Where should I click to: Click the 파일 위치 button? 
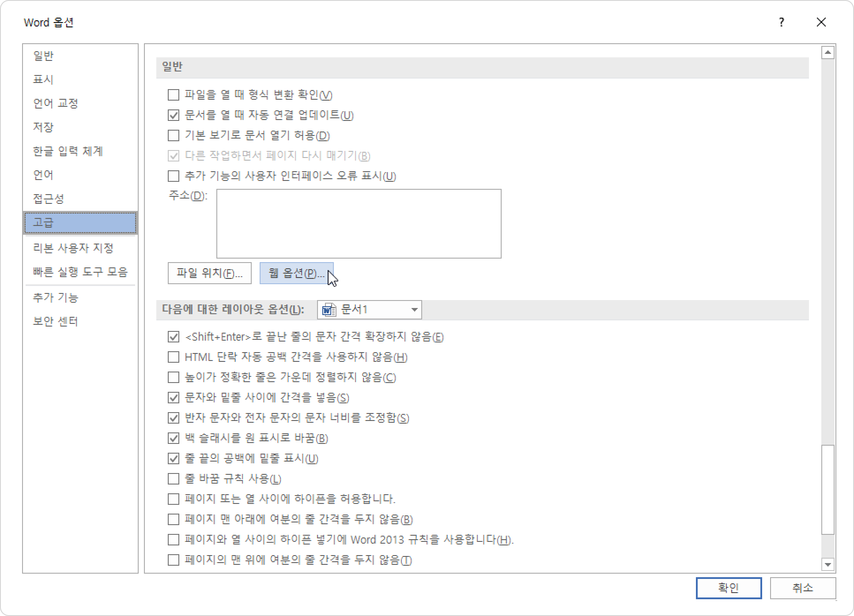point(210,273)
